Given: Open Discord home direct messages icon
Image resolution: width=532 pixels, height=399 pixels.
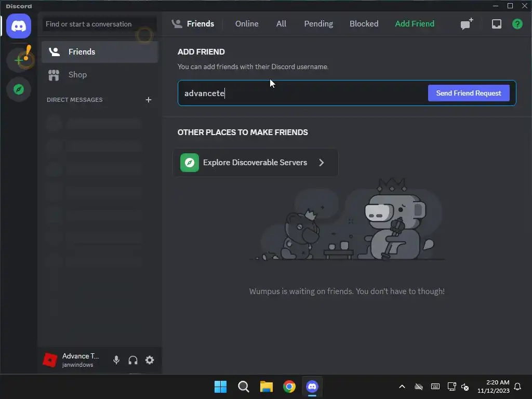Looking at the screenshot, I should tap(19, 26).
